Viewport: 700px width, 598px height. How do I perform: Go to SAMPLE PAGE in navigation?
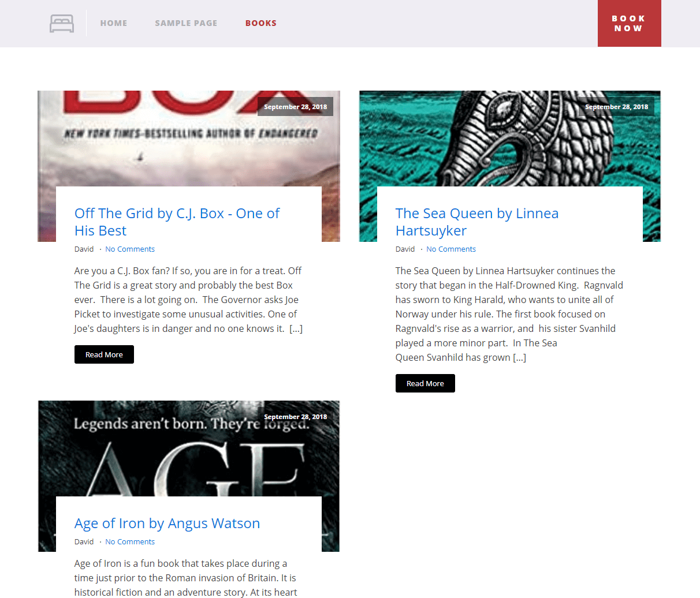(186, 23)
